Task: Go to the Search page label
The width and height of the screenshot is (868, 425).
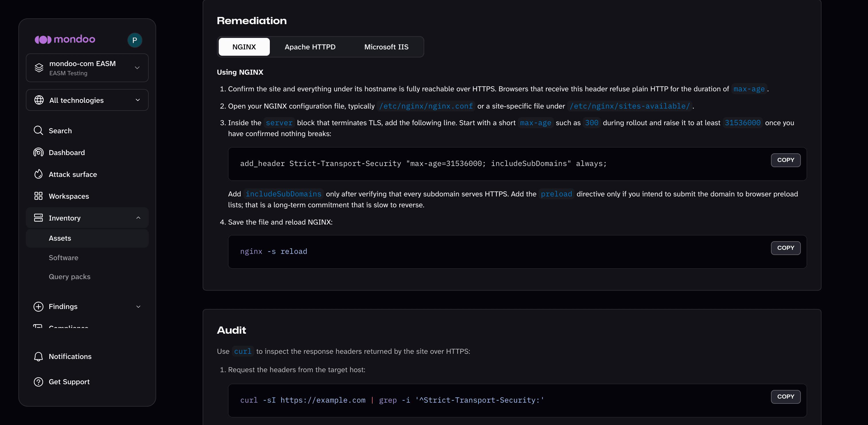Action: (60, 131)
